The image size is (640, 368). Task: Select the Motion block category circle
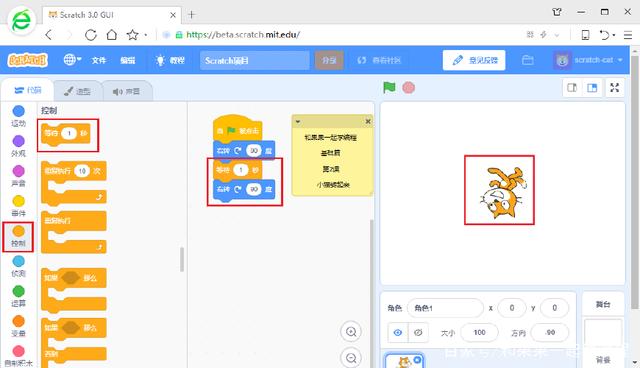click(18, 111)
